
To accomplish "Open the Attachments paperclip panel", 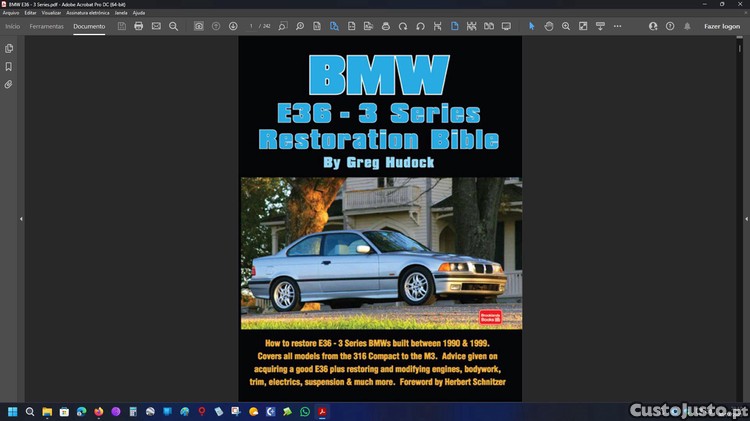I will point(9,85).
